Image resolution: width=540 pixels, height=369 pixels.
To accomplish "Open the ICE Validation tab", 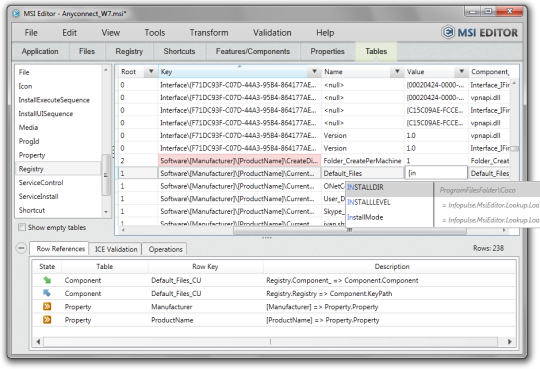I will tap(116, 249).
